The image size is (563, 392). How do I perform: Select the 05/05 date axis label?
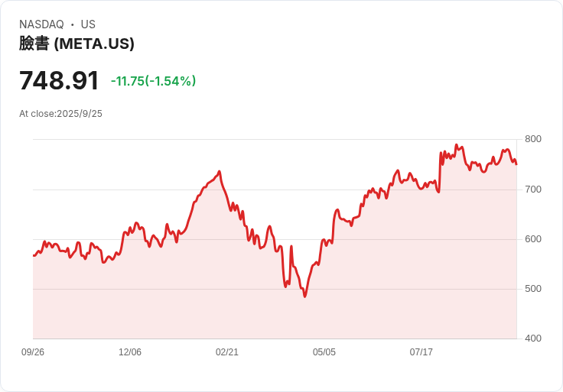(324, 352)
